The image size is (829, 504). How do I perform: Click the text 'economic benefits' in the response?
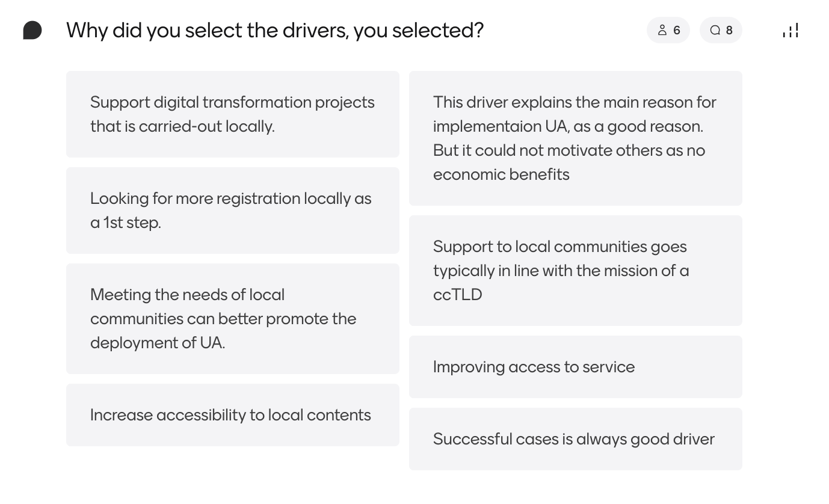coord(501,174)
